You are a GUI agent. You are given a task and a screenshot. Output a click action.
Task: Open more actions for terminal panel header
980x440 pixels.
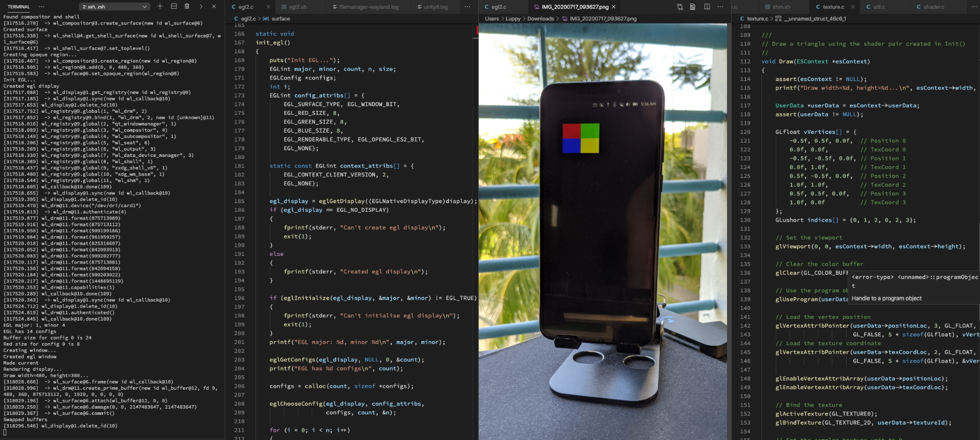(x=42, y=7)
